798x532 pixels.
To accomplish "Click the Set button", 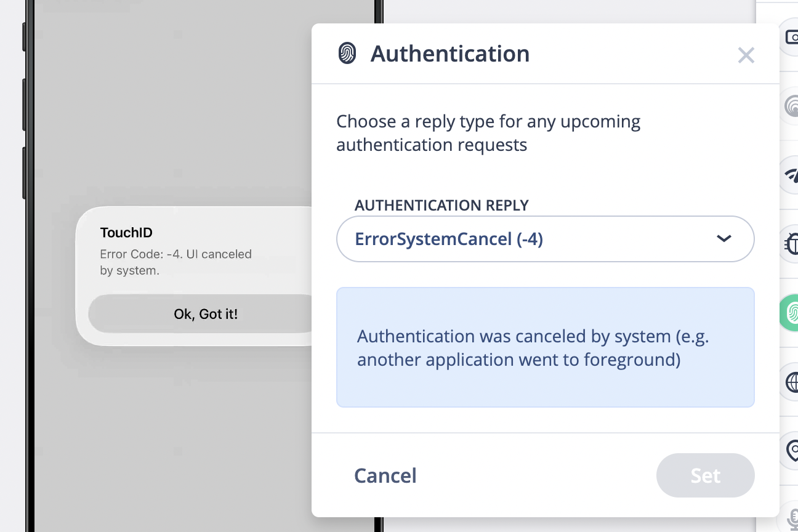I will tap(705, 475).
